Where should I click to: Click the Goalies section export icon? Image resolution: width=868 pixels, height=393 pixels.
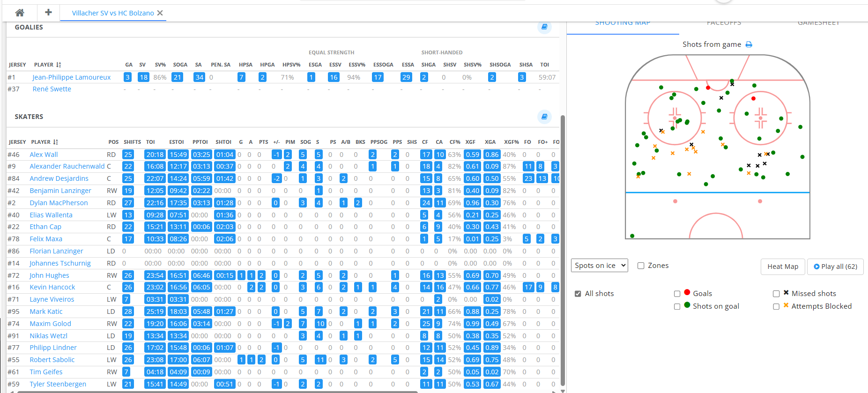coord(544,27)
